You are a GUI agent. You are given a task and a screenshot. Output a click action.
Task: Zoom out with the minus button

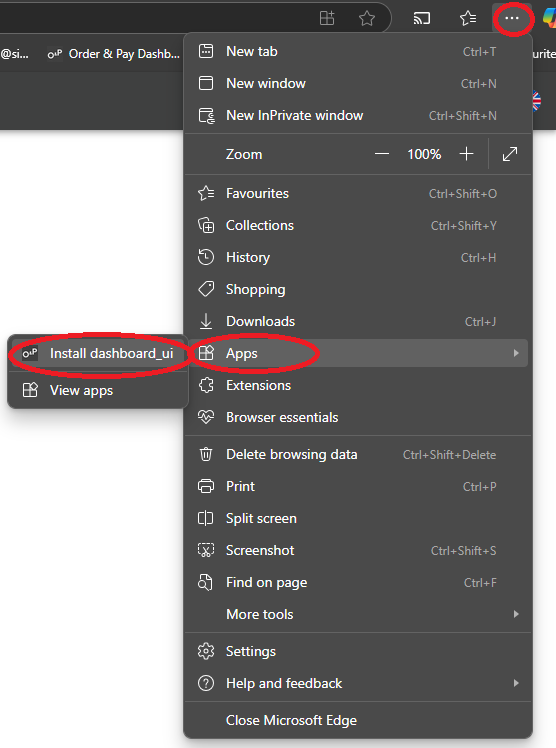[x=382, y=154]
